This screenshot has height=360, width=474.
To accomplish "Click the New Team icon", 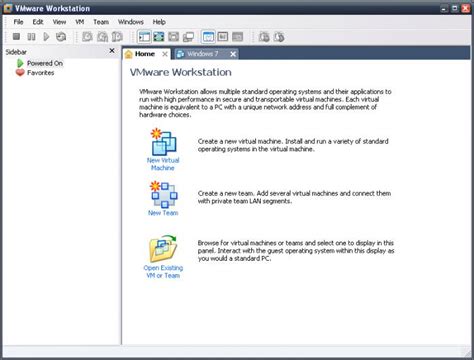I will [163, 195].
